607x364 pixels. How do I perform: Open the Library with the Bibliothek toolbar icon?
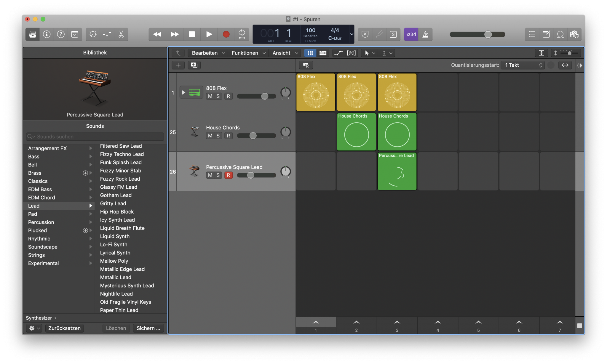pos(32,34)
